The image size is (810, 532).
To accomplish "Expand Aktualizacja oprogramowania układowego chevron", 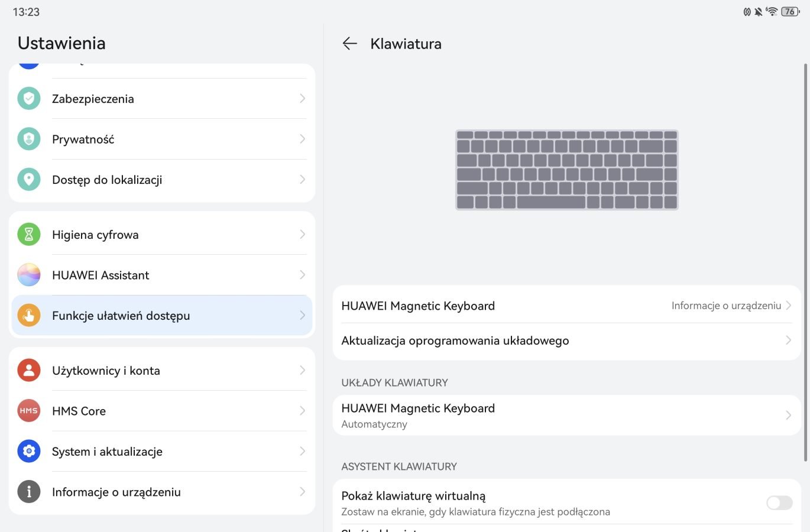I will point(788,340).
